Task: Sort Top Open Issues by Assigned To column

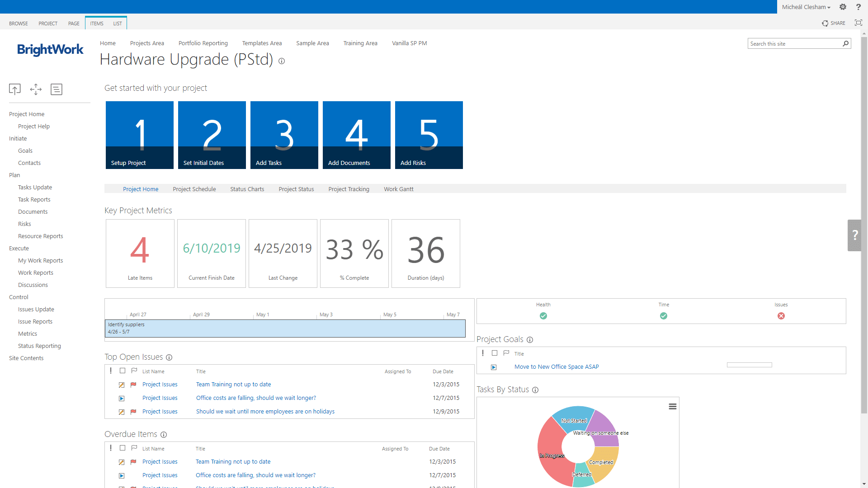Action: tap(398, 371)
